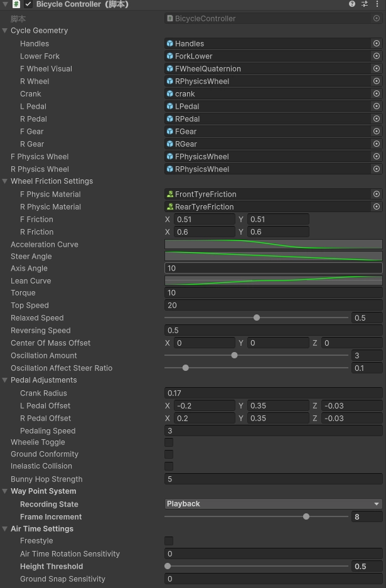Click the F Friction X value field

click(x=205, y=219)
